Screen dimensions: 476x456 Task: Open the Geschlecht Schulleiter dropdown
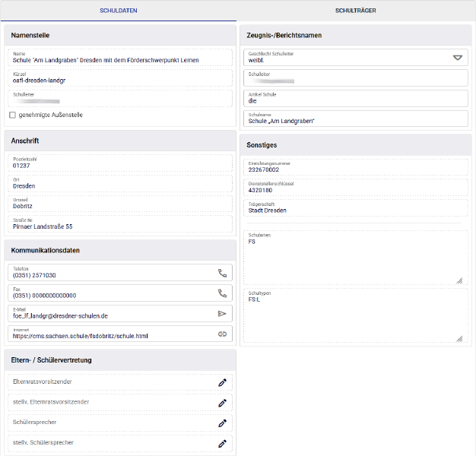point(457,58)
